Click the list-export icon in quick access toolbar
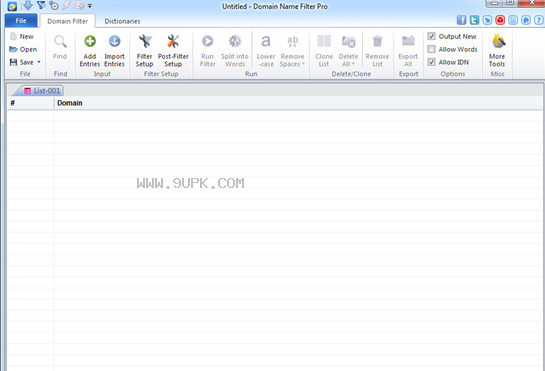545x371 pixels. tap(79, 6)
